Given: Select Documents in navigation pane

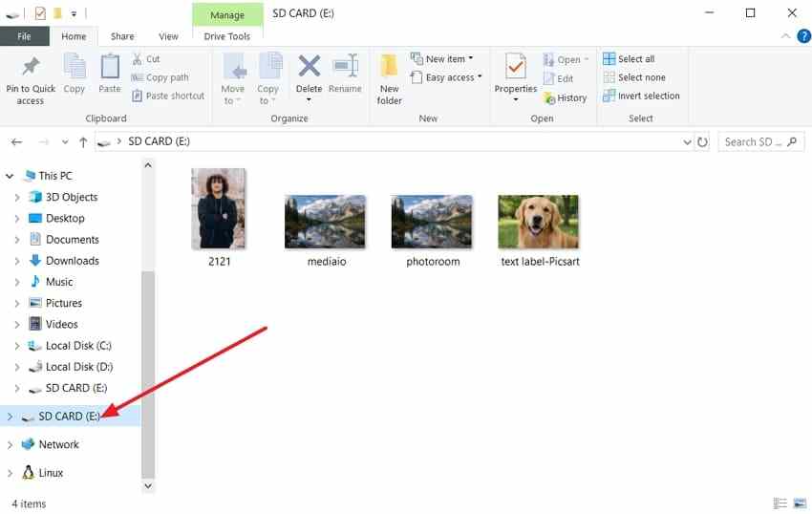Looking at the screenshot, I should (72, 240).
